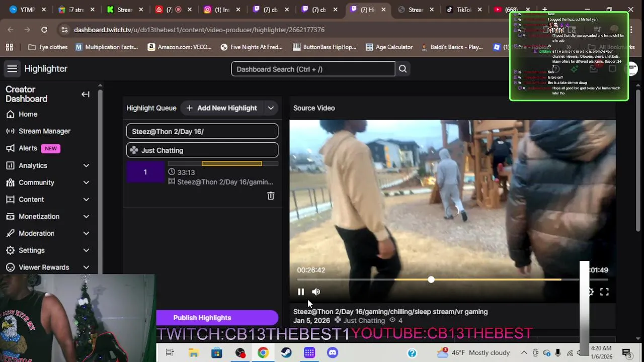Open the Multiplication Facts bookmark
The image size is (644, 362).
[107, 47]
